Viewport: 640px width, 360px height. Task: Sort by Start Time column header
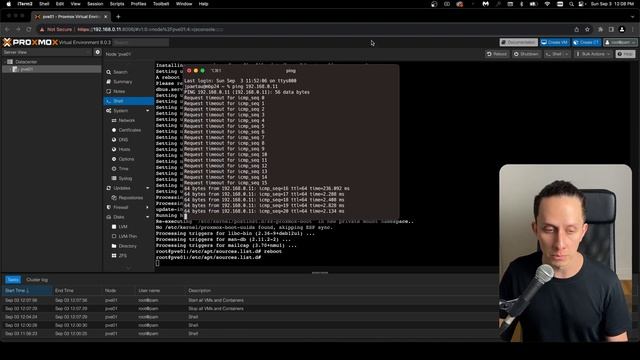pyautogui.click(x=27, y=291)
